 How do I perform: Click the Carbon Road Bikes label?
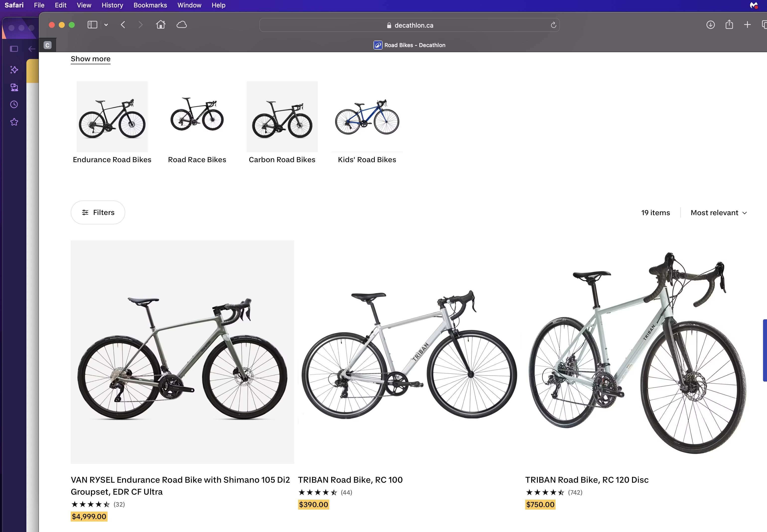[x=282, y=160]
